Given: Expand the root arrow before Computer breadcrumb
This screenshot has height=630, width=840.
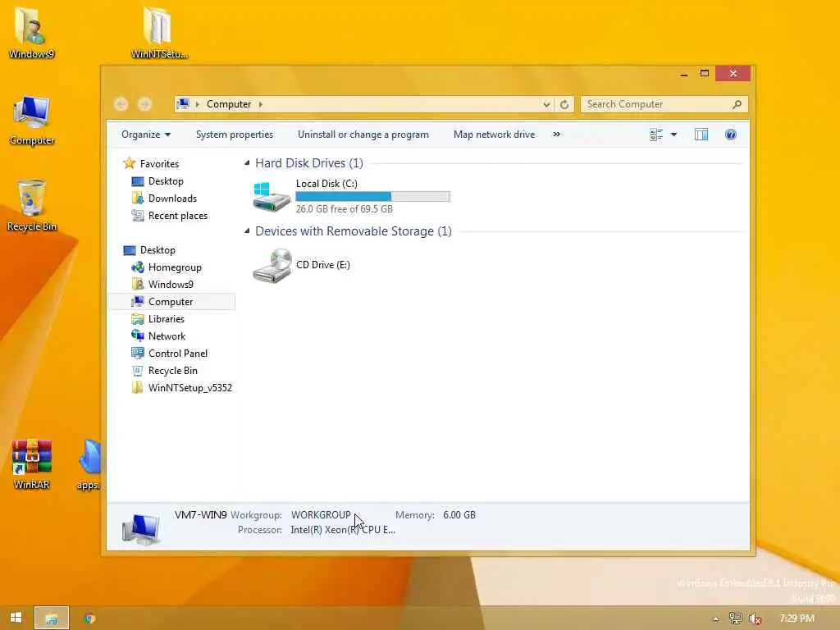Looking at the screenshot, I should [x=197, y=104].
